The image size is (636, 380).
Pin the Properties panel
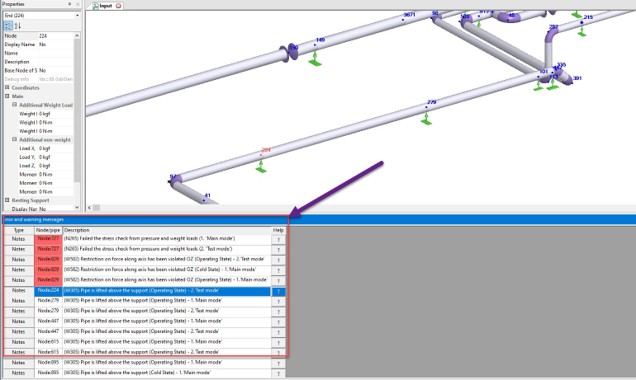[x=70, y=4]
